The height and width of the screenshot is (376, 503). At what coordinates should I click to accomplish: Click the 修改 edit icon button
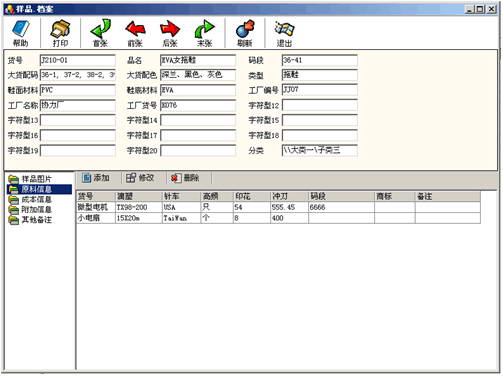coord(140,178)
